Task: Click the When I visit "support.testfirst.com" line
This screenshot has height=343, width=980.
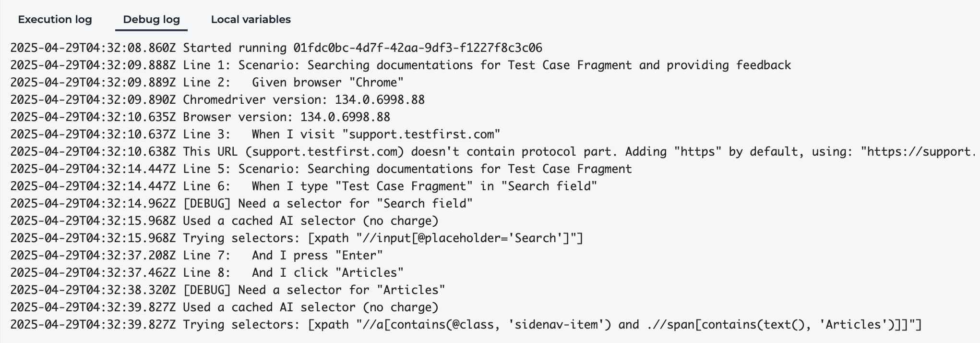Action: tap(255, 135)
